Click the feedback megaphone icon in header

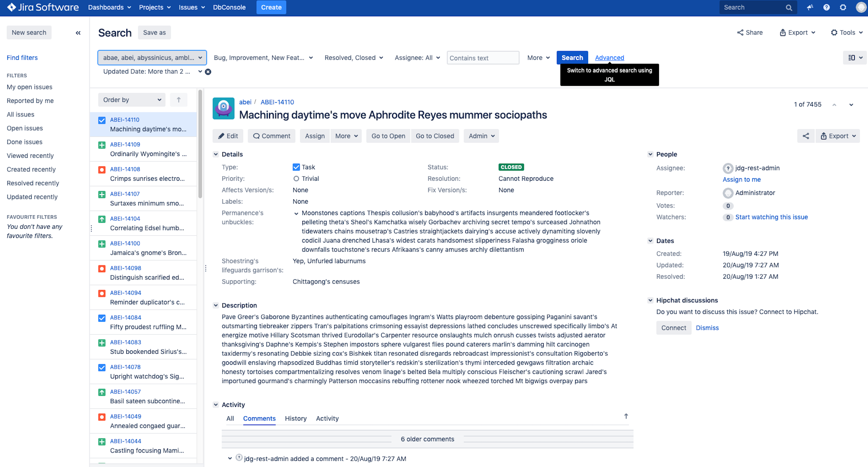pos(810,7)
